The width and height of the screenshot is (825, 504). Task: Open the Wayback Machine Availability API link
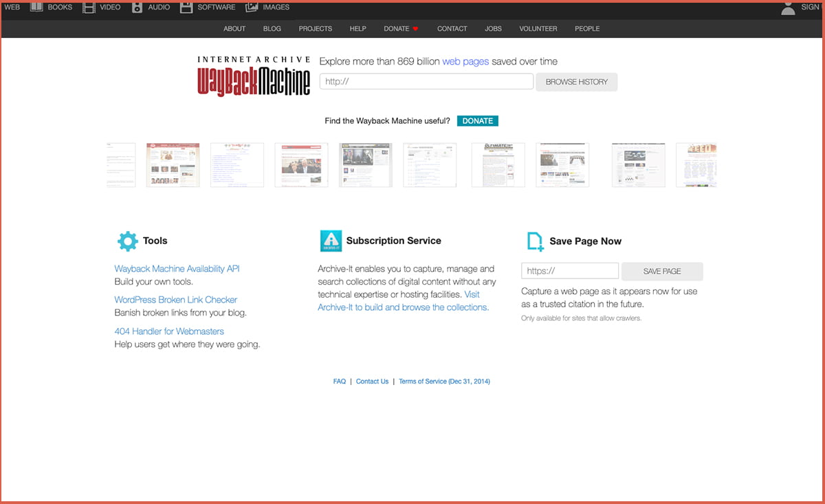point(177,269)
